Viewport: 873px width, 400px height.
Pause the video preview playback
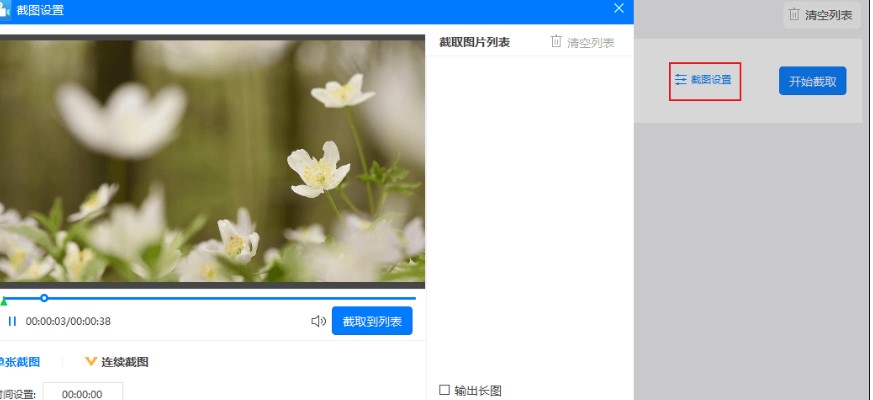[12, 321]
